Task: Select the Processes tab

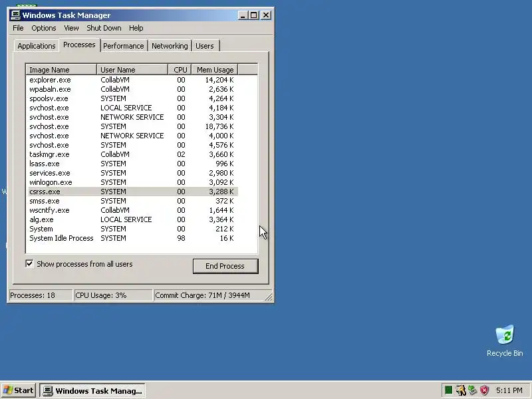Action: click(x=79, y=45)
